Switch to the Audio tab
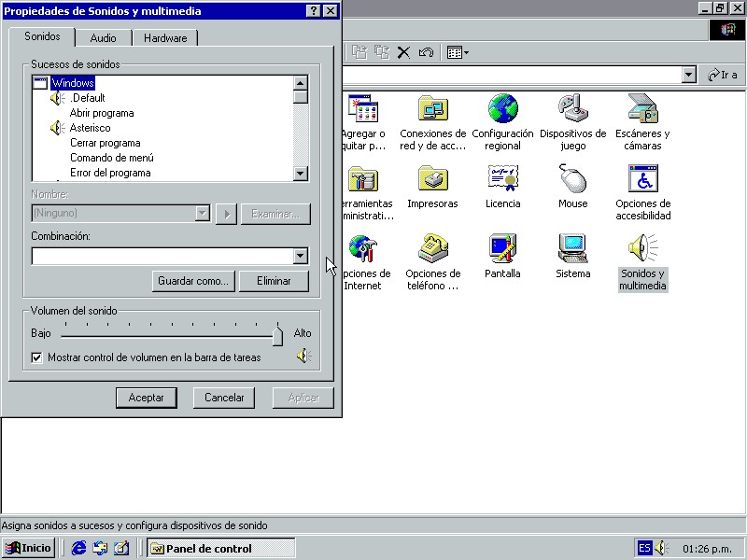 (104, 38)
